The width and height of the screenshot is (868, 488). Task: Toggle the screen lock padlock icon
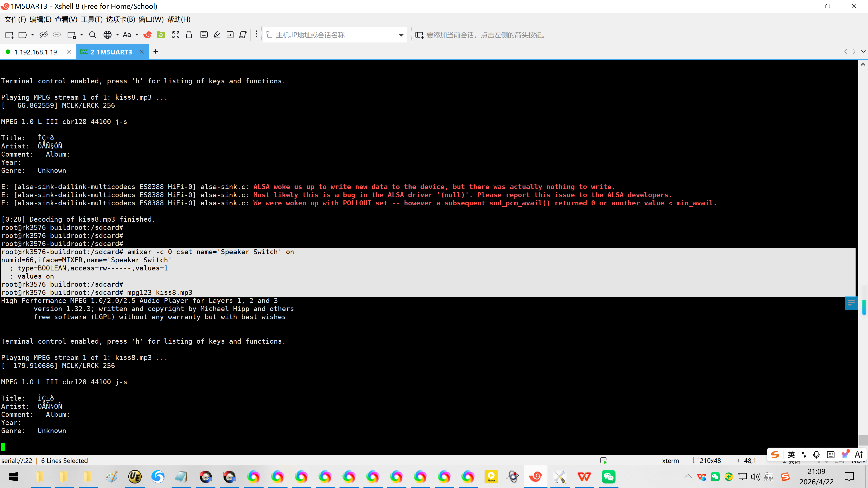tap(189, 35)
